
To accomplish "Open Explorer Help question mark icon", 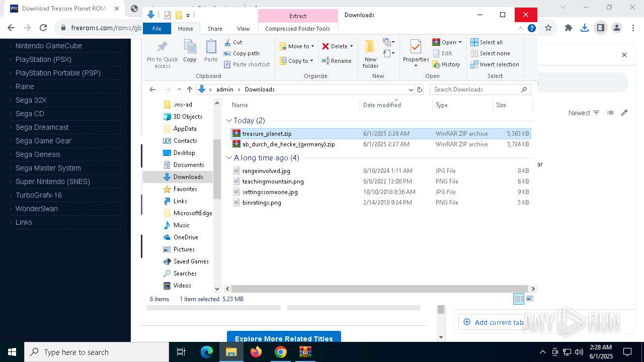I will point(531,28).
